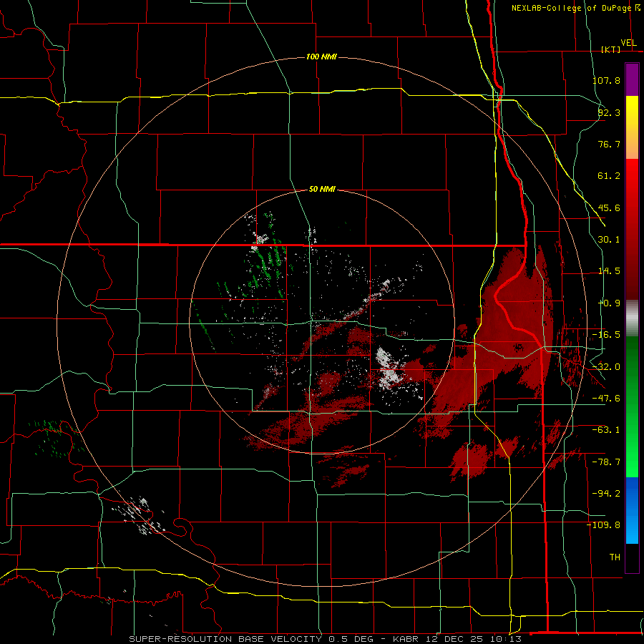Image resolution: width=644 pixels, height=644 pixels.
Task: Click the [KT] units label
Action: (611, 49)
